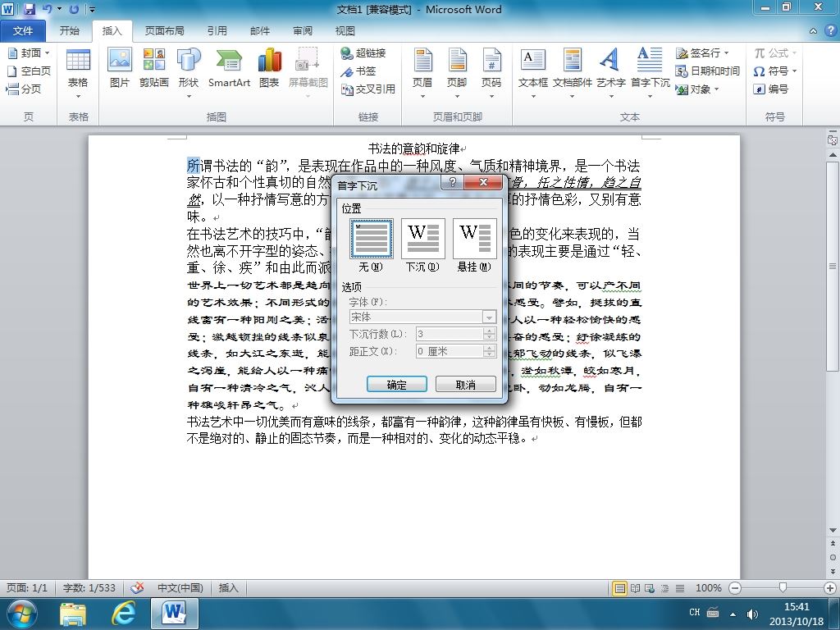Switch to References (引用) tab

(217, 31)
